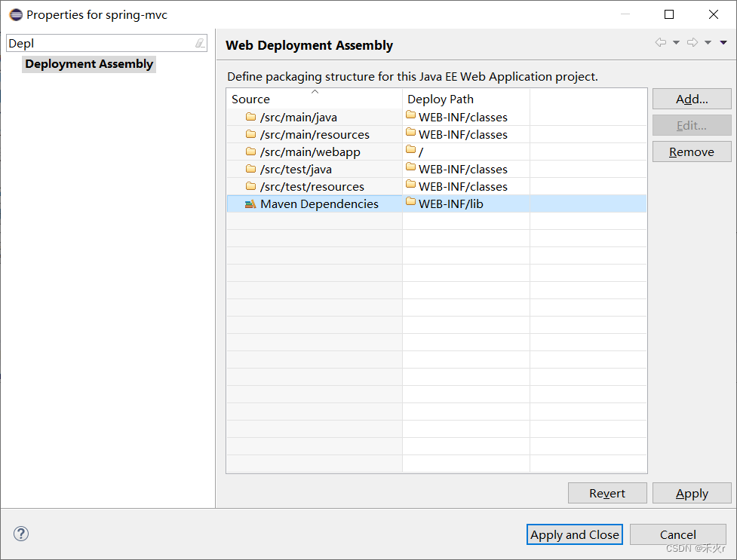This screenshot has width=737, height=560.
Task: Click the forward navigation arrow icon
Action: click(692, 43)
